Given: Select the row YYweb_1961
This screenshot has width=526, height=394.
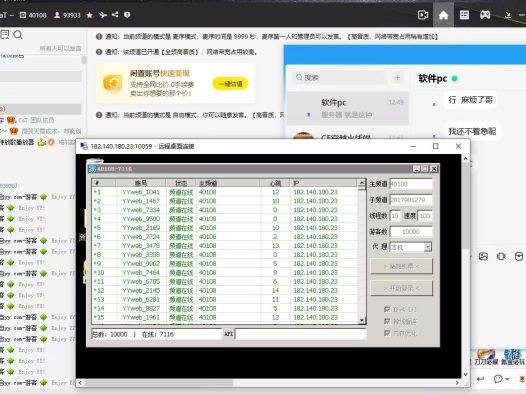Looking at the screenshot, I should (225, 317).
